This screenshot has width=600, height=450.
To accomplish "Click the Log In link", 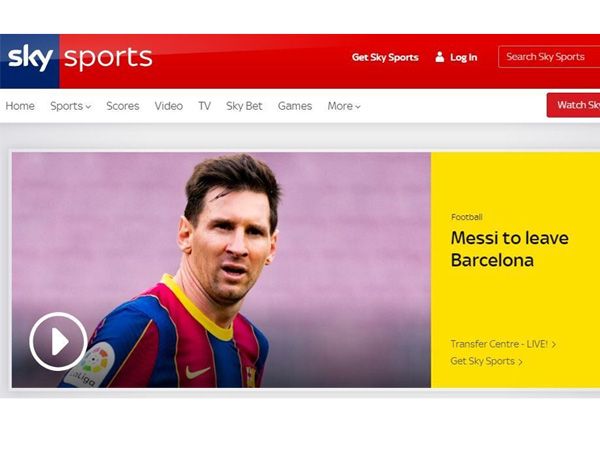I will coord(463,57).
